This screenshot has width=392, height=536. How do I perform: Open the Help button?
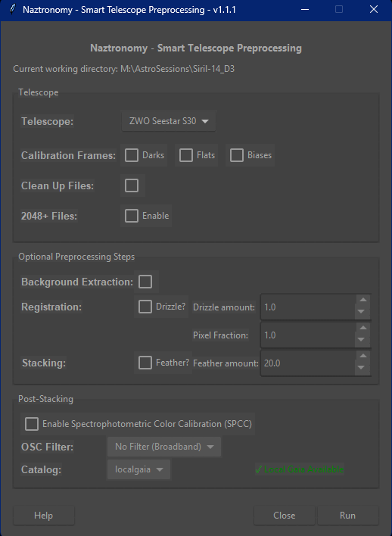click(44, 515)
